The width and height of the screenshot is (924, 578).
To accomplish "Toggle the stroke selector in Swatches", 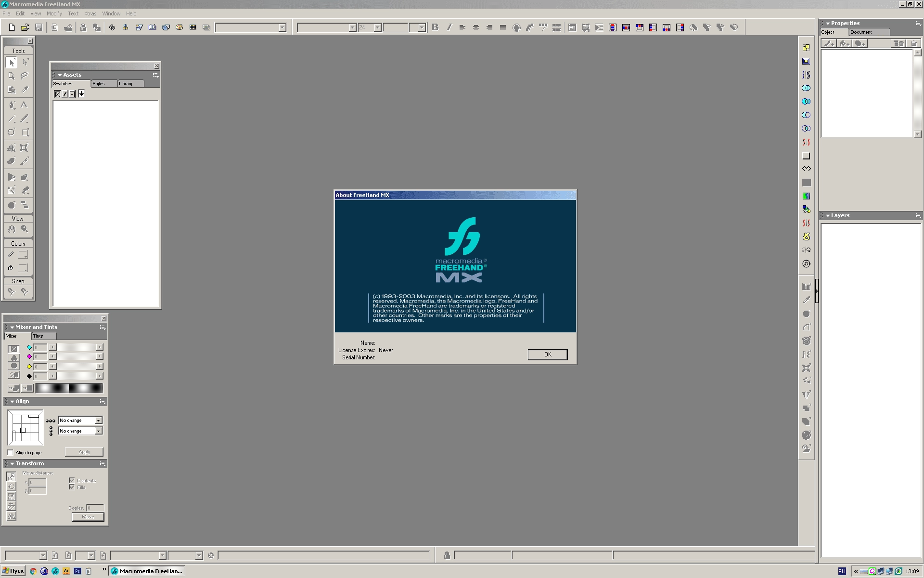I will pyautogui.click(x=65, y=94).
